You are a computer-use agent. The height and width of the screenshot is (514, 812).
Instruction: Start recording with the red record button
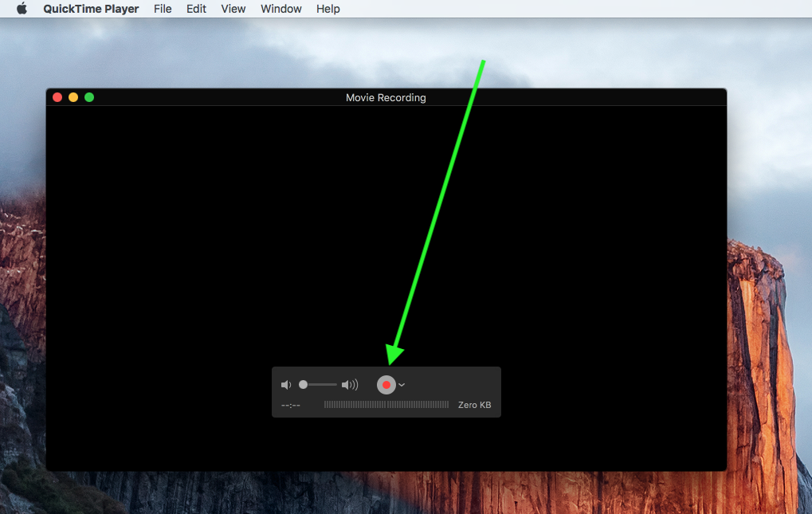point(386,385)
